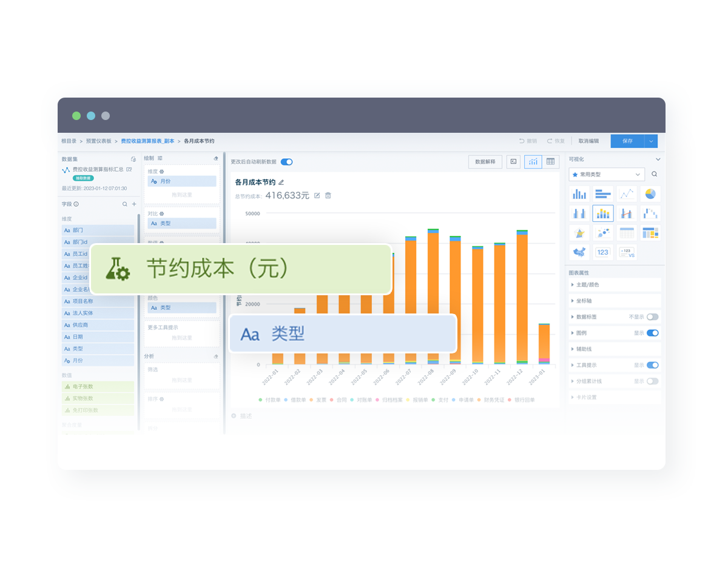728x582 pixels.
Task: Choose the radar chart type
Action: 579,233
